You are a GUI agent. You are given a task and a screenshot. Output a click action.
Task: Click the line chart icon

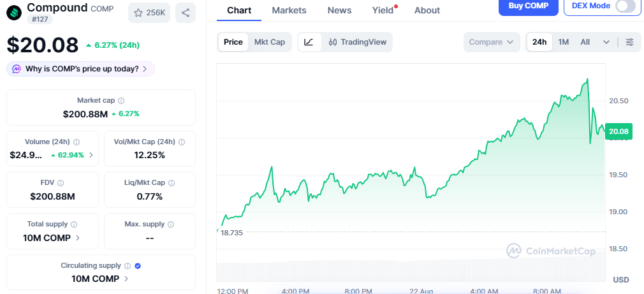[x=309, y=42]
